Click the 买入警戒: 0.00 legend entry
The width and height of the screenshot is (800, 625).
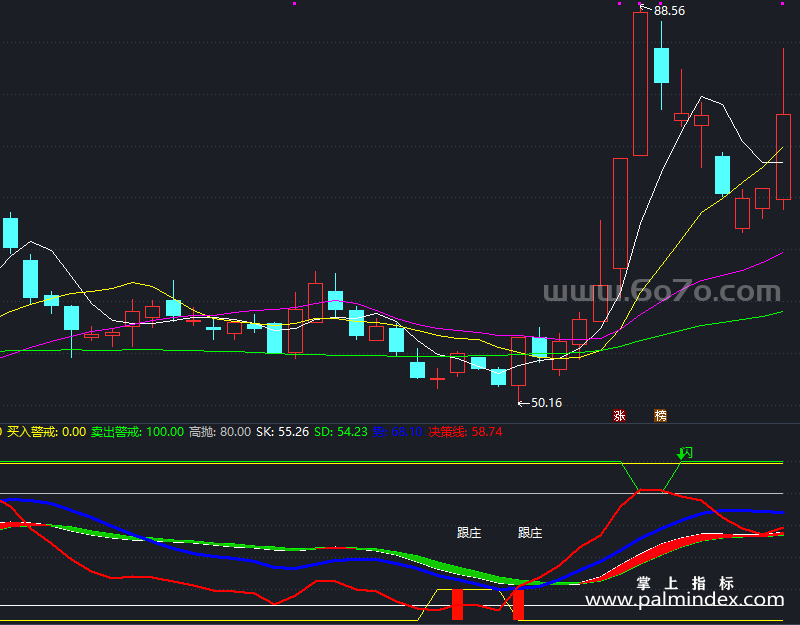pyautogui.click(x=46, y=432)
